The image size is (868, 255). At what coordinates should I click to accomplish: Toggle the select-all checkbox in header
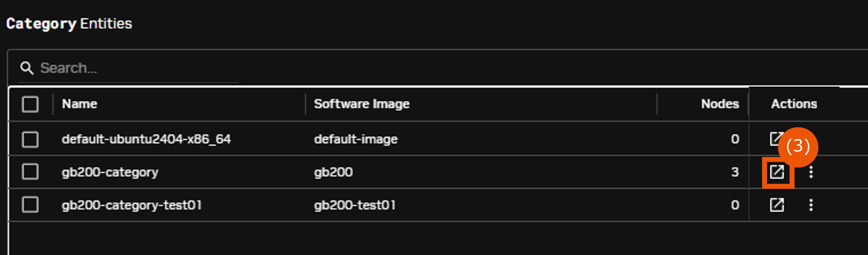click(x=30, y=104)
